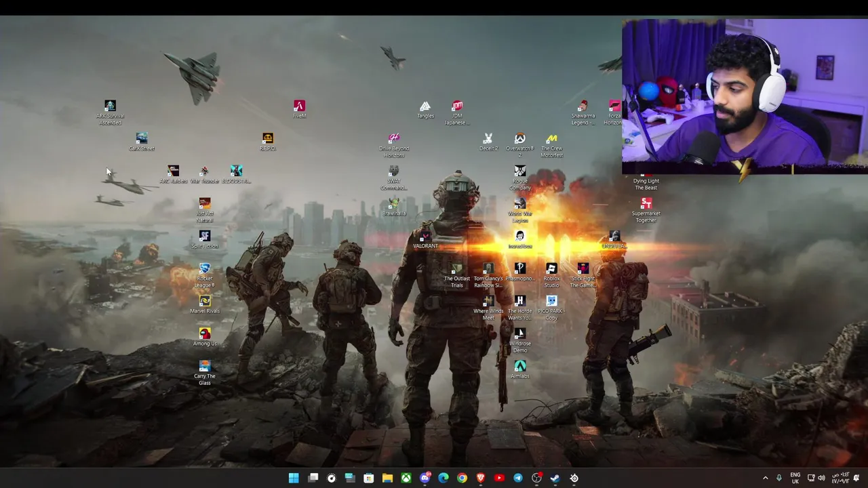
Task: Open Steam from the taskbar
Action: [555, 478]
